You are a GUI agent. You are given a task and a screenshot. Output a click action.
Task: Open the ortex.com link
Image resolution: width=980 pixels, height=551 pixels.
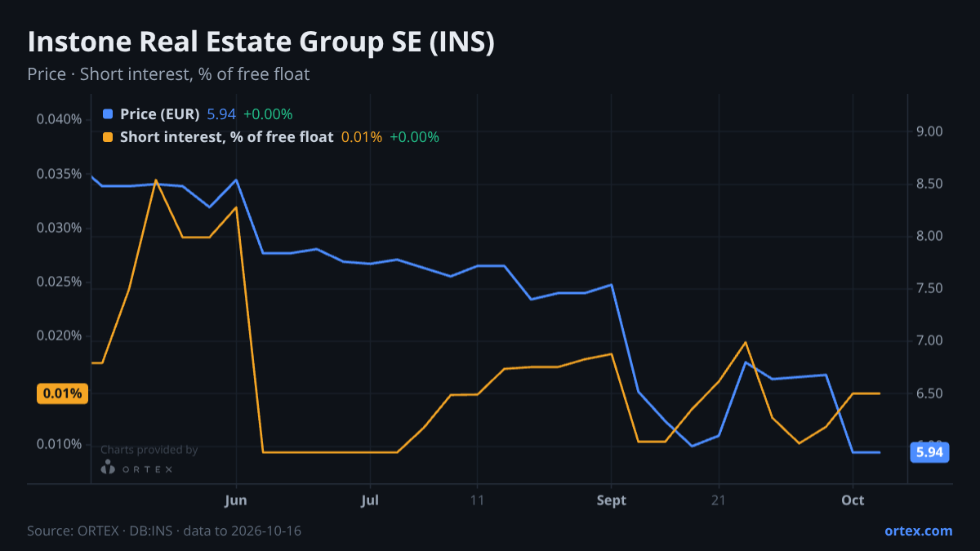pyautogui.click(x=918, y=531)
